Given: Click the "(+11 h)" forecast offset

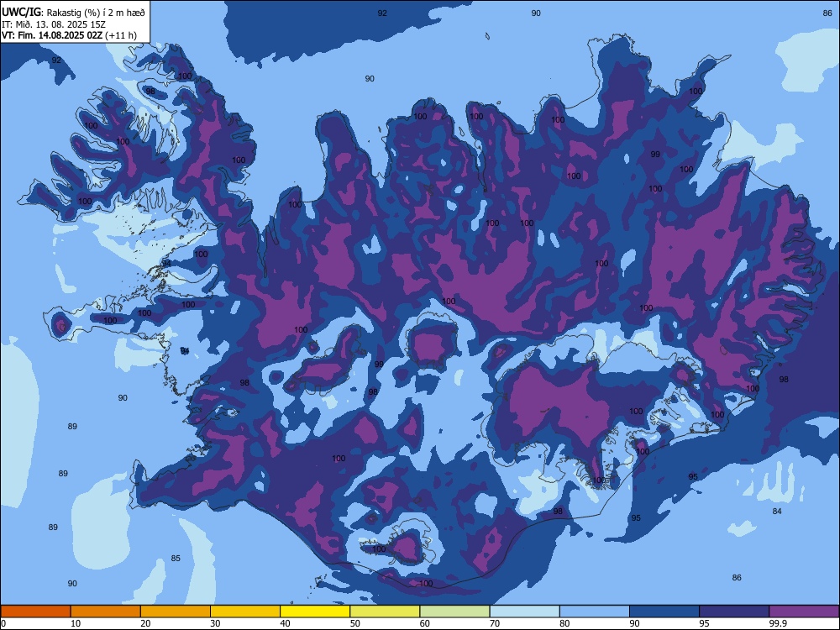Looking at the screenshot, I should (121, 36).
